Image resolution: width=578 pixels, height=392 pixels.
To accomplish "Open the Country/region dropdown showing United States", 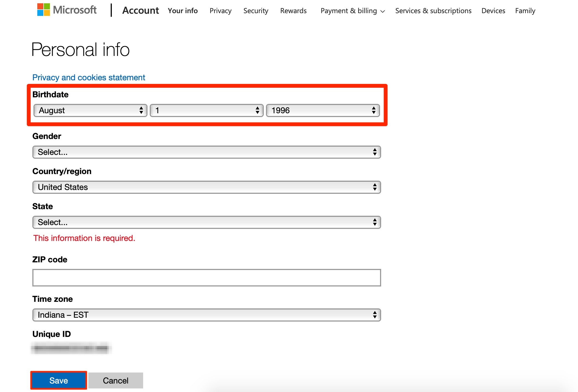I will click(206, 187).
